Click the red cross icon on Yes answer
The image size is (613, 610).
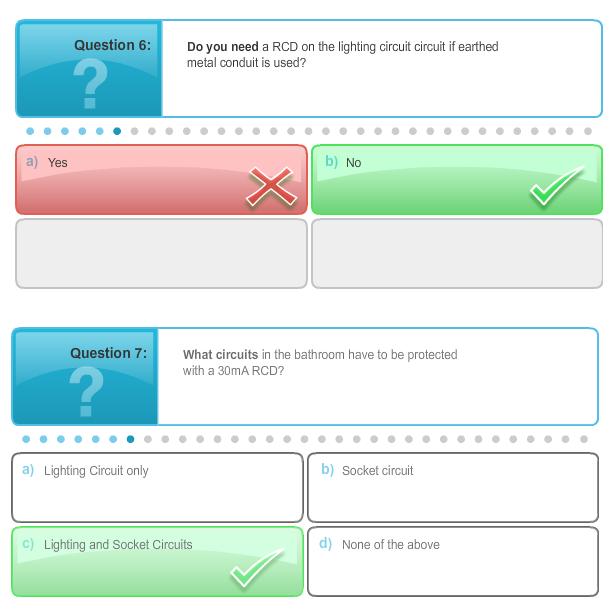pos(271,187)
